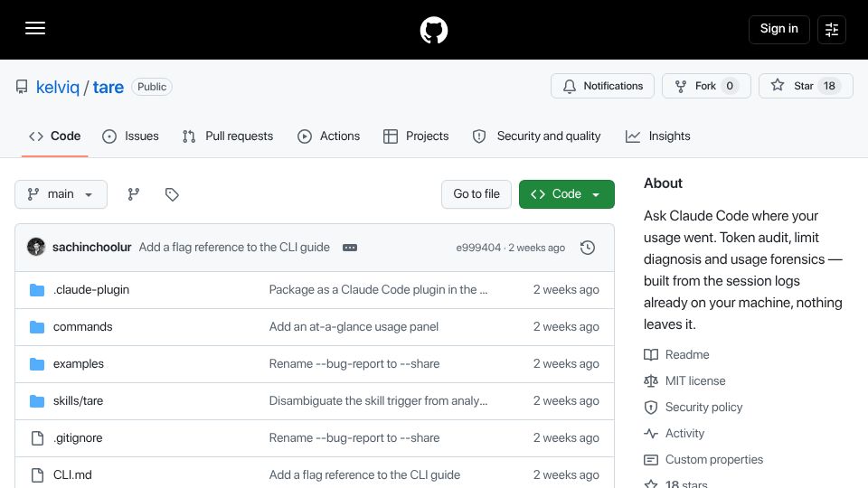Viewport: 868px width, 488px height.
Task: Expand commit message ellipsis button
Action: pos(350,248)
